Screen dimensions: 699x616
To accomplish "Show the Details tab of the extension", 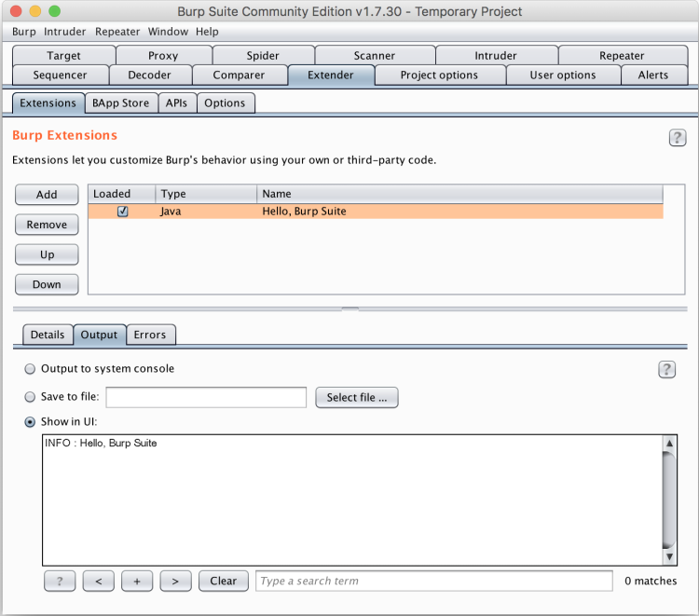I will pos(48,335).
